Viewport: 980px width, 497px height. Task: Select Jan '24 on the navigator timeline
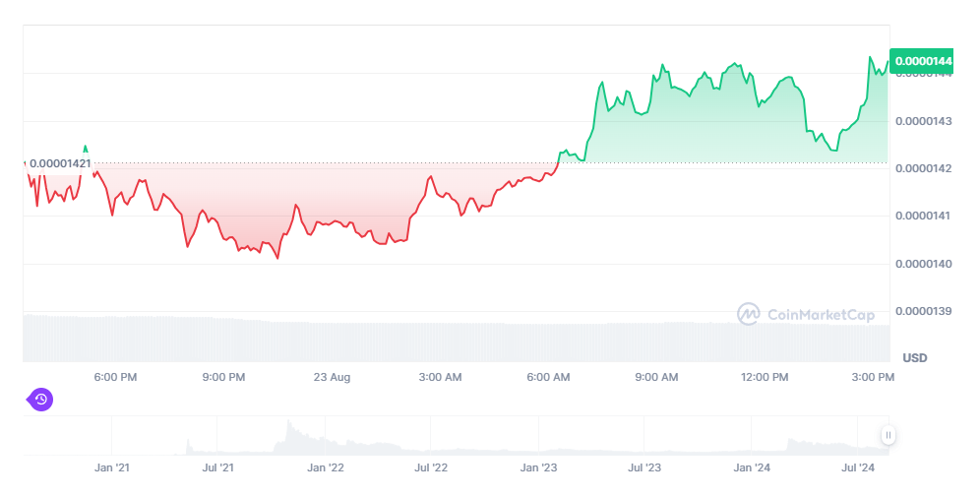click(753, 468)
